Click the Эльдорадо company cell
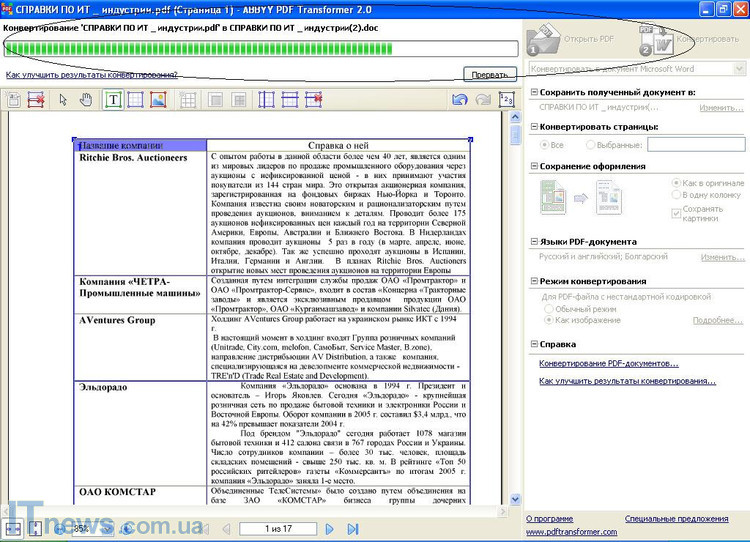Viewport: 750px width, 542px height. pos(140,434)
